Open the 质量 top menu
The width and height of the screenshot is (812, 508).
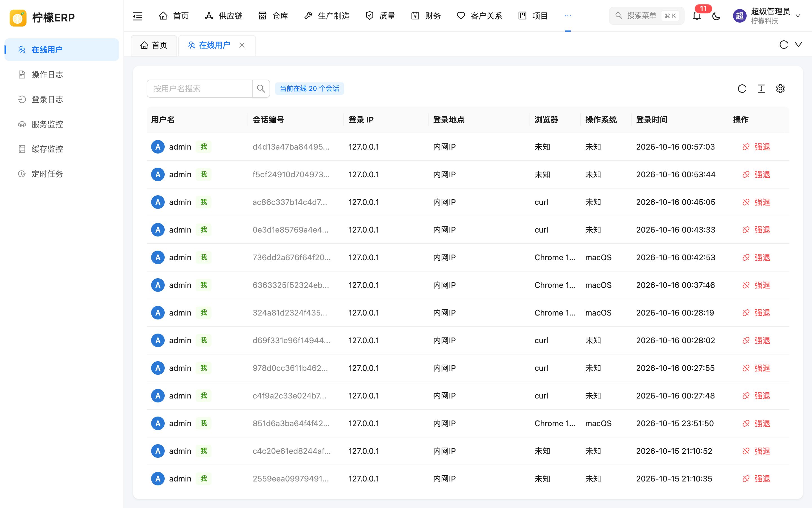(x=380, y=16)
